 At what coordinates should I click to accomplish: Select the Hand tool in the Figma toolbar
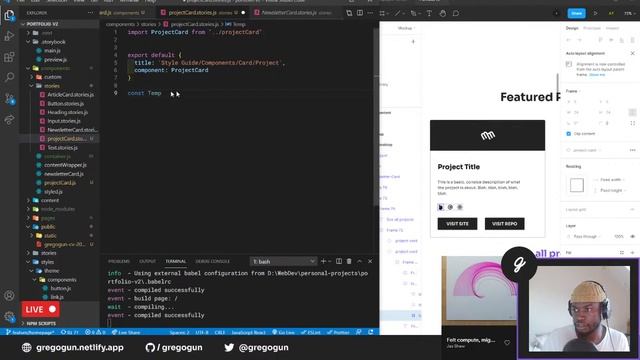443,13
